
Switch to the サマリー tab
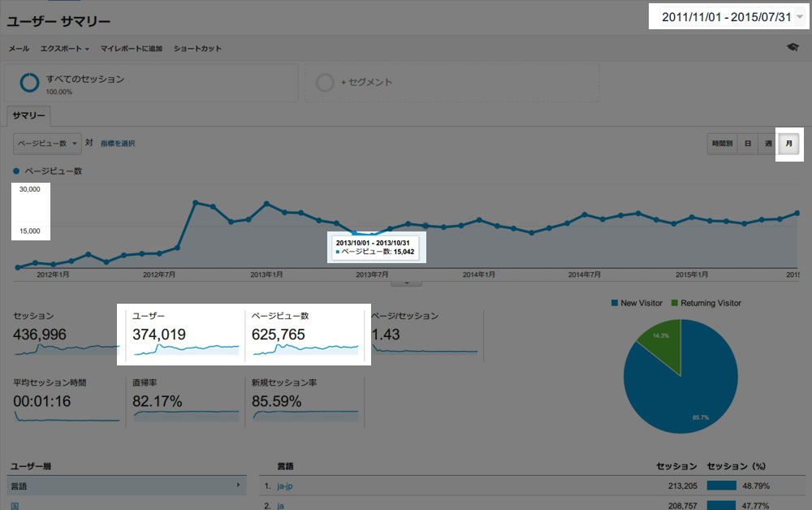point(28,115)
